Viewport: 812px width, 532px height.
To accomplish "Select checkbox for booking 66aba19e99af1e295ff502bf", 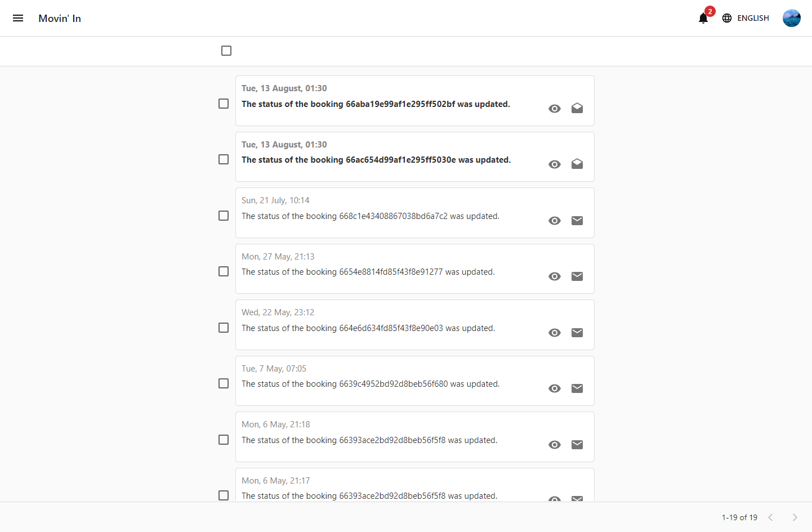I will [224, 104].
